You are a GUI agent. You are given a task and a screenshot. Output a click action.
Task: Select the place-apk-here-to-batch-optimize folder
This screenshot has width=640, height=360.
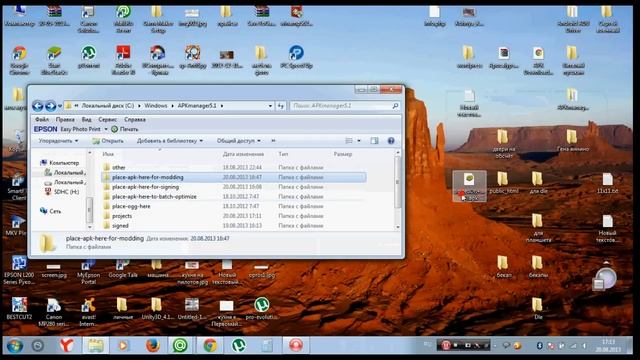[x=233, y=197]
